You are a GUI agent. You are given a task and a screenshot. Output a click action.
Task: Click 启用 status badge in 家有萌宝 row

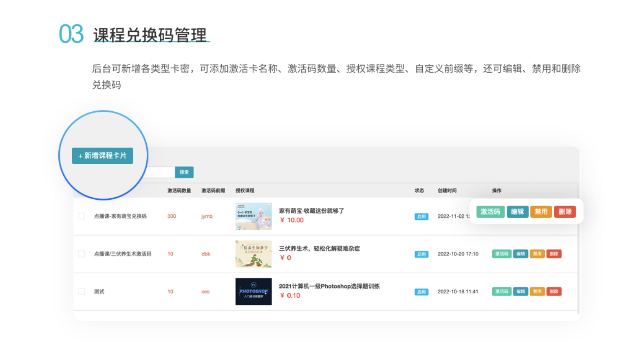point(421,217)
